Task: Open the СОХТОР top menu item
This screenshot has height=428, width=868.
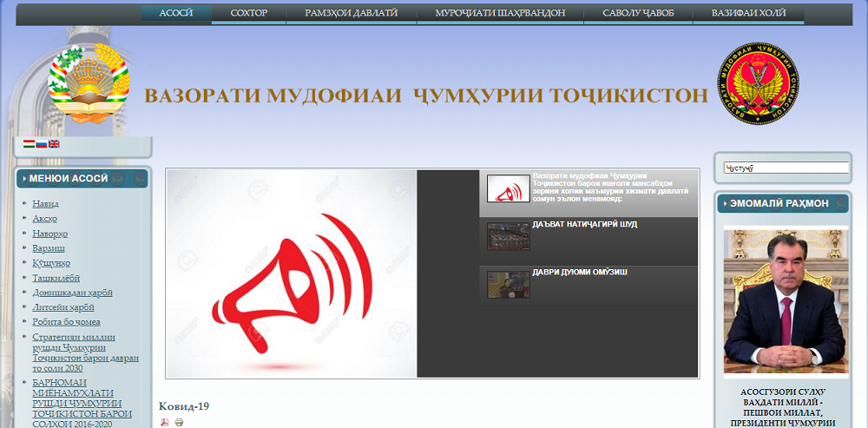Action: 249,13
